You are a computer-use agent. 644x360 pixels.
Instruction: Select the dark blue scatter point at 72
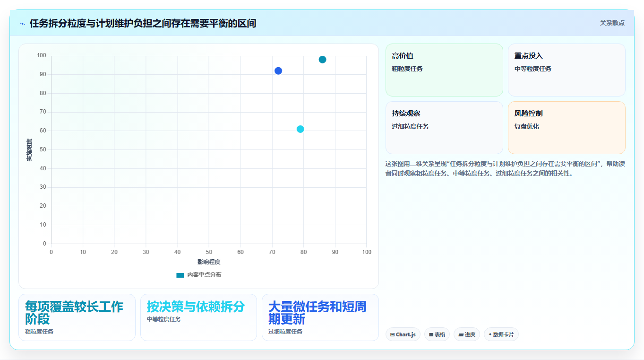(x=278, y=71)
